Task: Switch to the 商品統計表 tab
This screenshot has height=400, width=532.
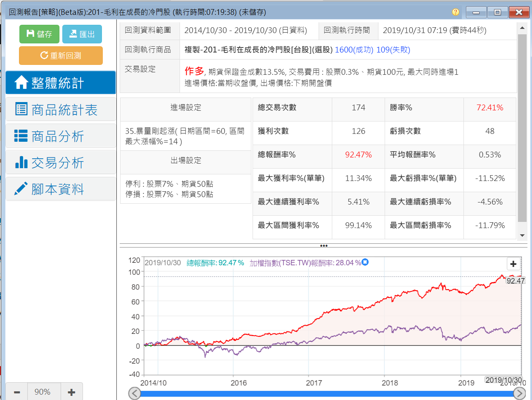Action: [x=61, y=110]
